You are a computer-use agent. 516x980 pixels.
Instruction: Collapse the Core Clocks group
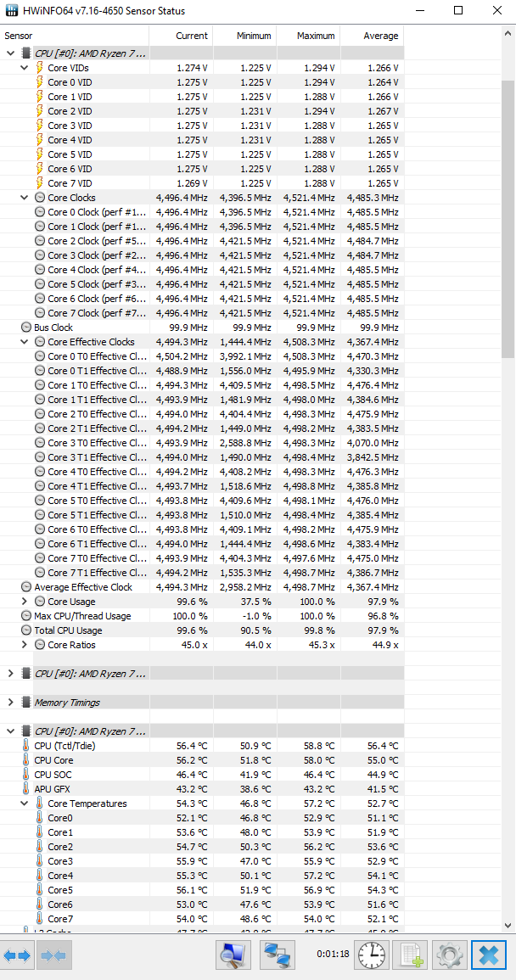point(25,198)
